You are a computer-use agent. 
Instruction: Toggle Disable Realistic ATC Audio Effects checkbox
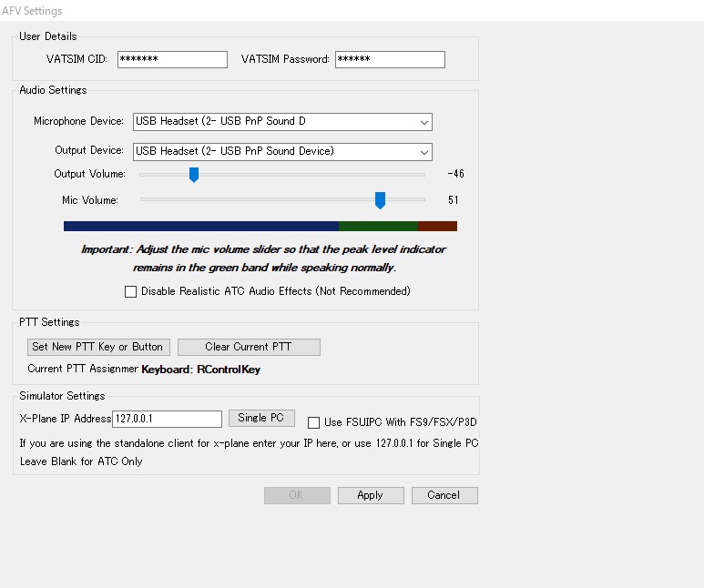pos(130,292)
